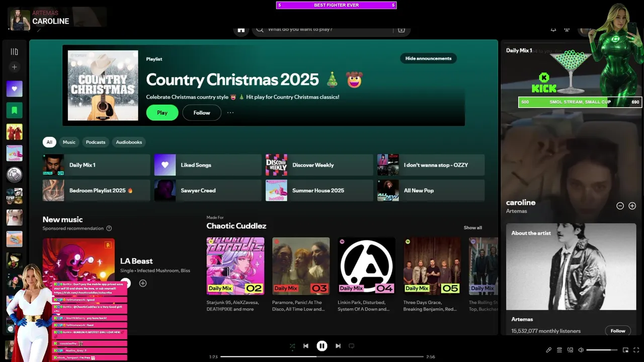
Task: Open Artemas artist link under caroline
Action: [517, 211]
